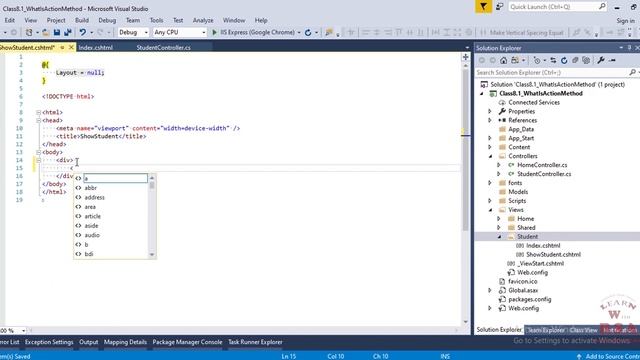Viewport: 640px width, 360px height.
Task: Click Show All Files icon
Action: pyautogui.click(x=586, y=60)
